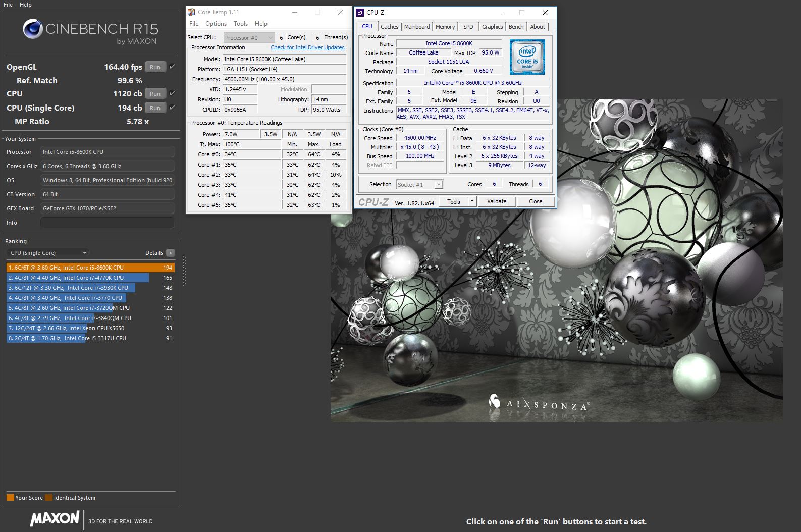Open the Core Temp Tools menu

pyautogui.click(x=241, y=24)
